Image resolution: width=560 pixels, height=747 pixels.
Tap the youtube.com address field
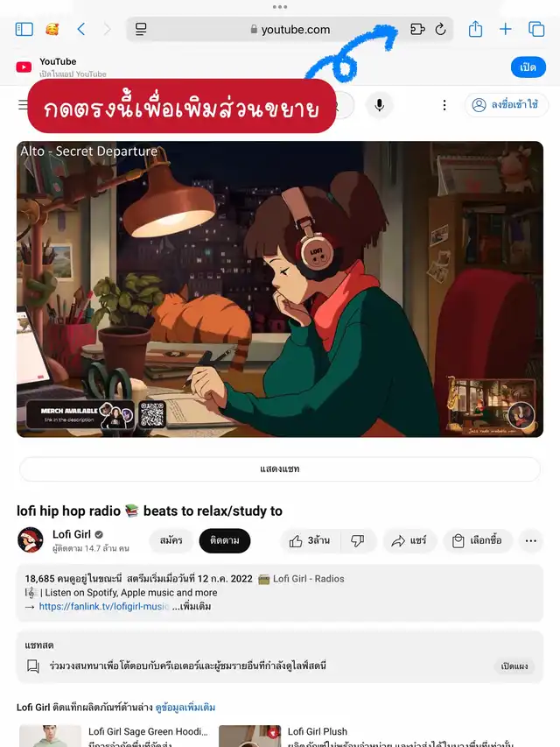(x=290, y=30)
